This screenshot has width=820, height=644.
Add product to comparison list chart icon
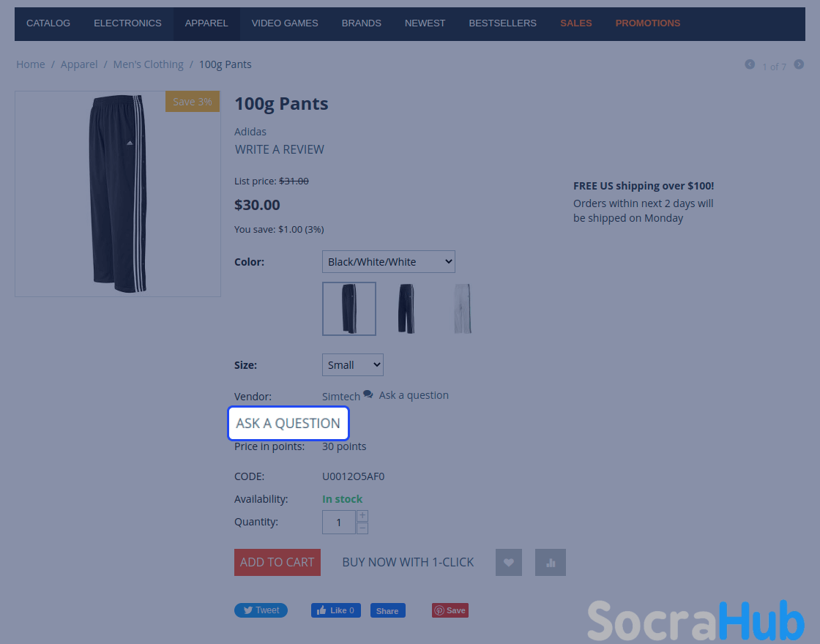pos(550,563)
